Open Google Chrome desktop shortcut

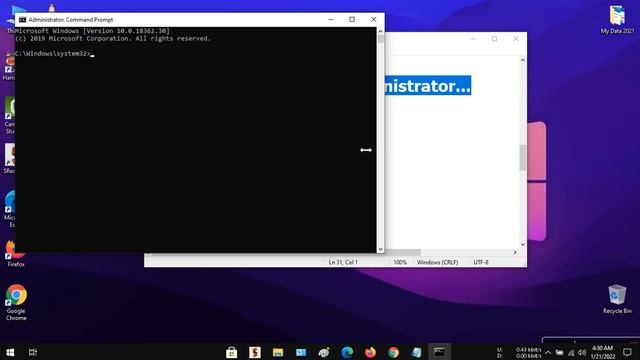16,302
